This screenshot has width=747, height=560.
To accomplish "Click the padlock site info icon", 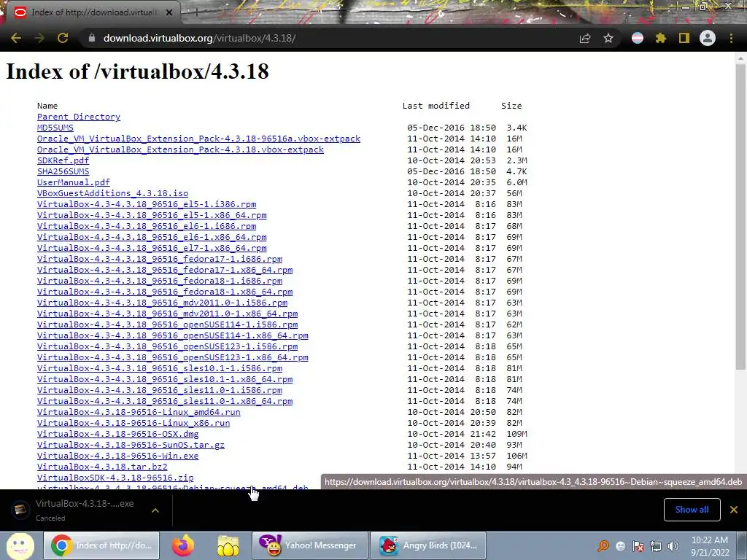I will 91,38.
